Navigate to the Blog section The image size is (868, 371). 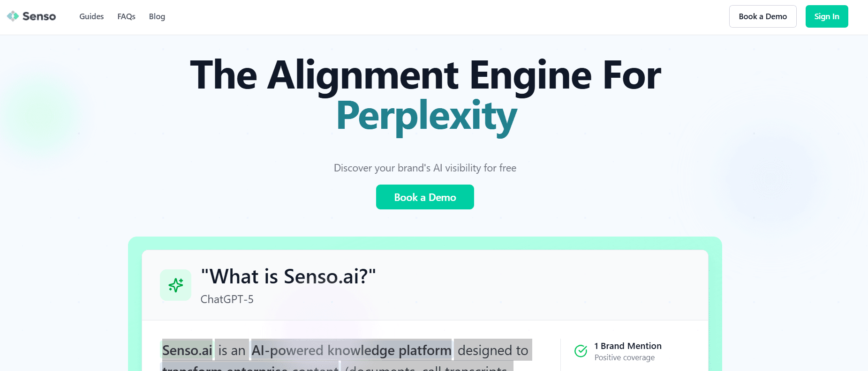(x=157, y=16)
